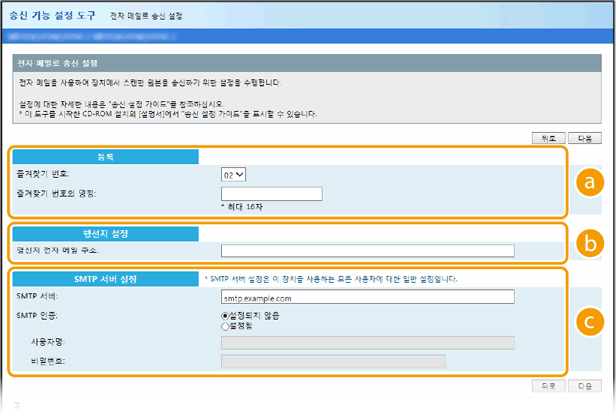Viewport: 616px width, 415px height.
Task: Open the 즐겨찾기 번호 dropdown showing 02
Action: tap(233, 174)
